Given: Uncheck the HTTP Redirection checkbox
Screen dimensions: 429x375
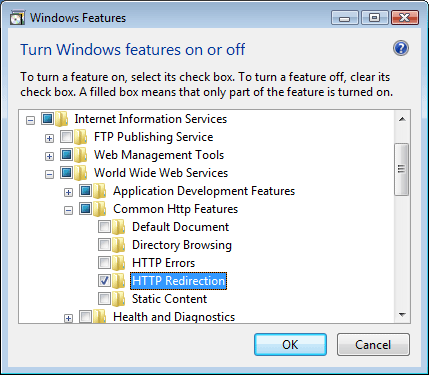Looking at the screenshot, I should point(104,280).
